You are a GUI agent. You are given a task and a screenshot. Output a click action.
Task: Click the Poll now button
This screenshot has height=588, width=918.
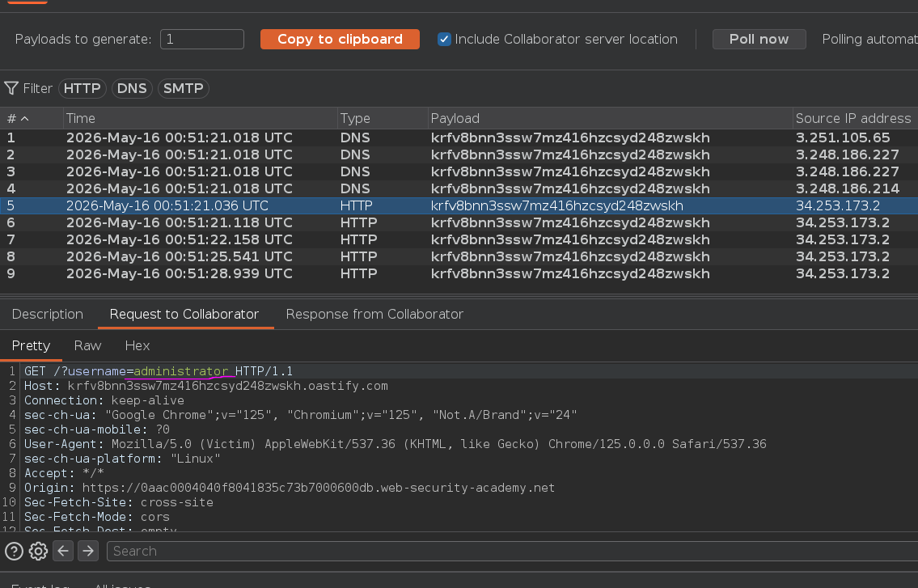tap(759, 40)
